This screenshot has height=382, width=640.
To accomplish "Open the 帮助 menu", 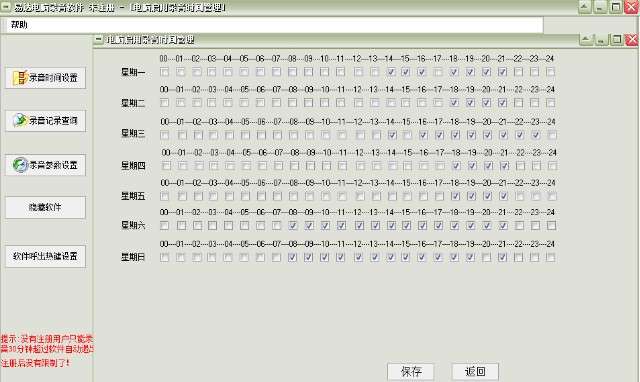I will point(19,25).
